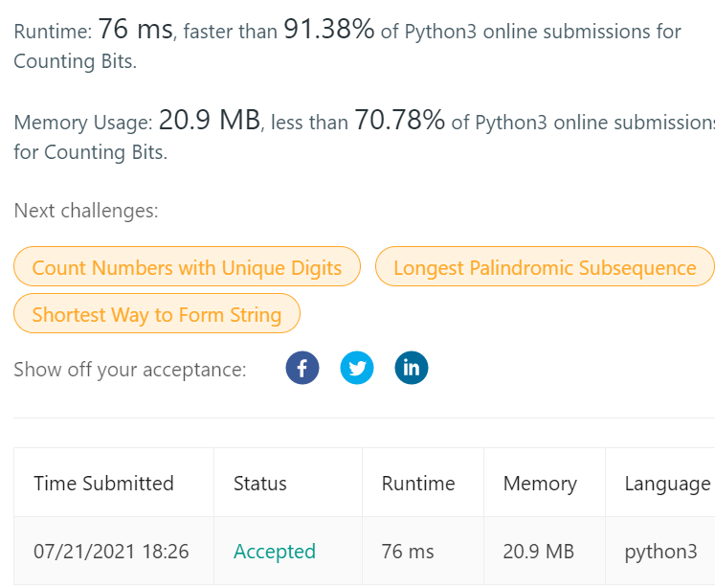Click the Memory column header
This screenshot has width=715, height=588.
click(x=540, y=483)
